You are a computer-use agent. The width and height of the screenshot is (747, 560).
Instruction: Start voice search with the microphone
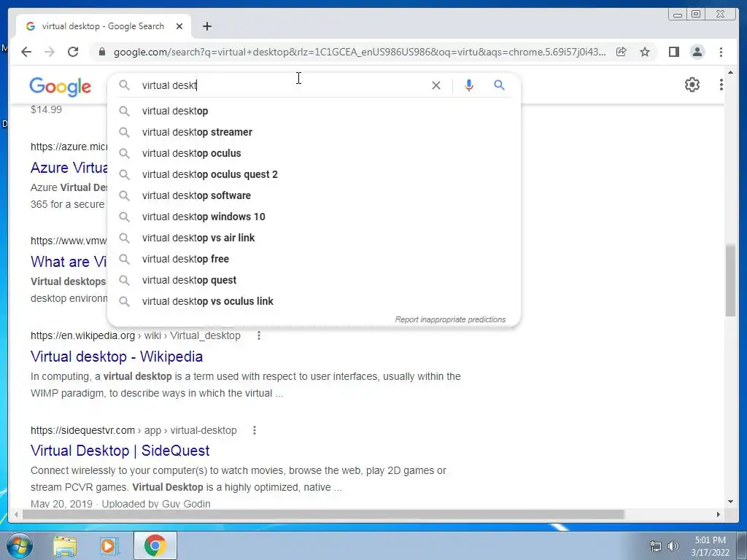tap(469, 85)
